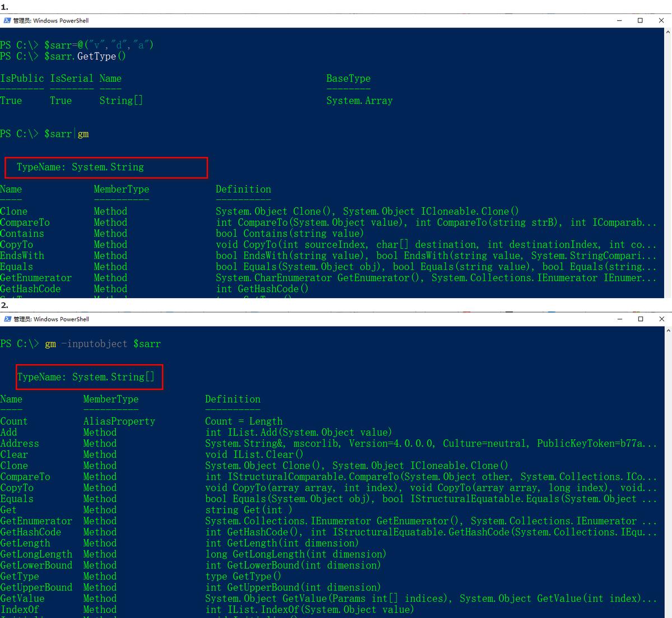Image resolution: width=672 pixels, height=618 pixels.
Task: Click the PowerShell icon in window 1's title bar
Action: (7, 21)
